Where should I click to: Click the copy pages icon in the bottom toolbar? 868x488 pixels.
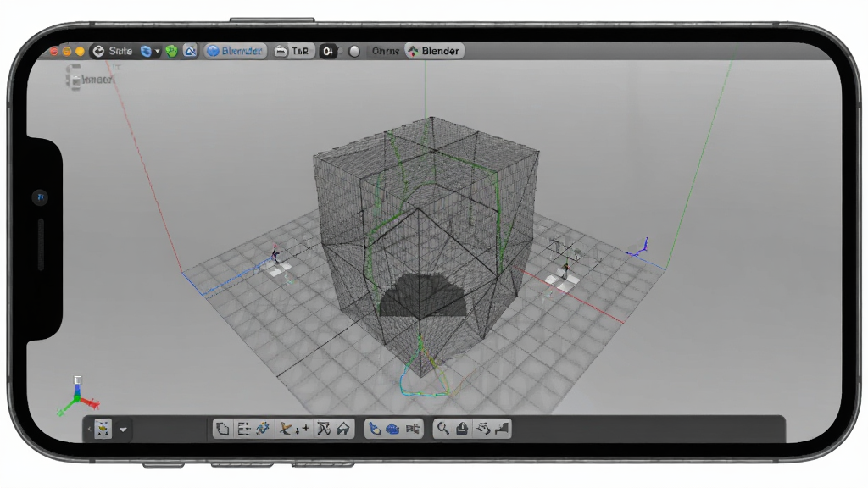pos(223,429)
